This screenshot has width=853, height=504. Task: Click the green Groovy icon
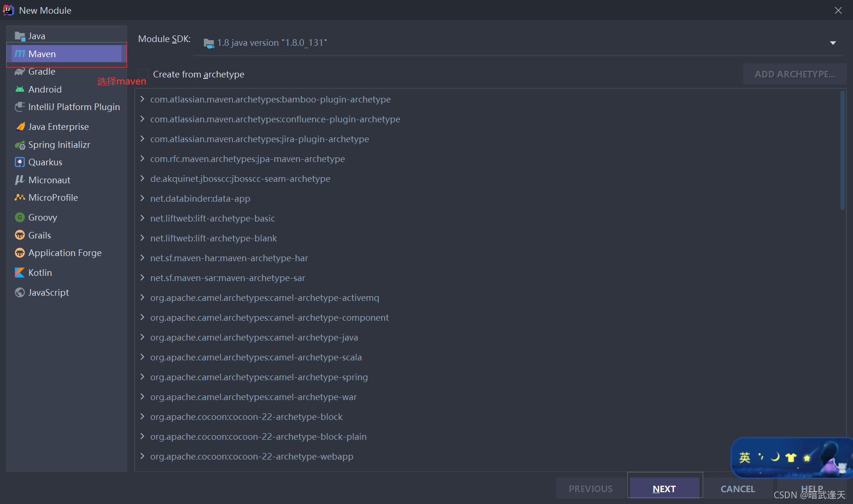[x=20, y=217]
